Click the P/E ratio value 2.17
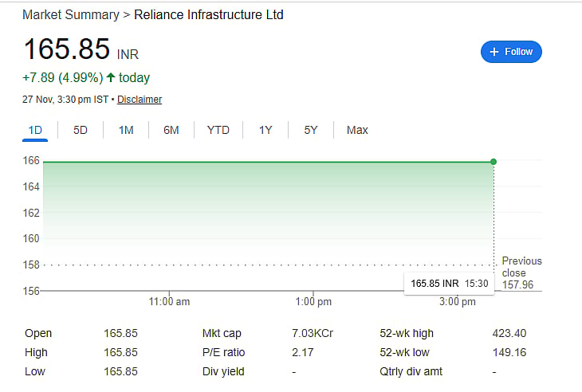582x392 pixels. click(x=303, y=352)
